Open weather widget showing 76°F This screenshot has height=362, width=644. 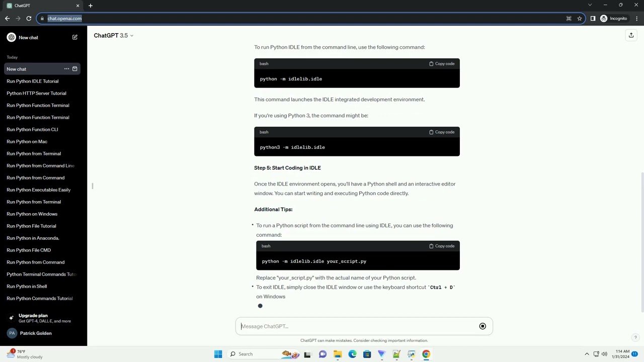[x=24, y=354]
